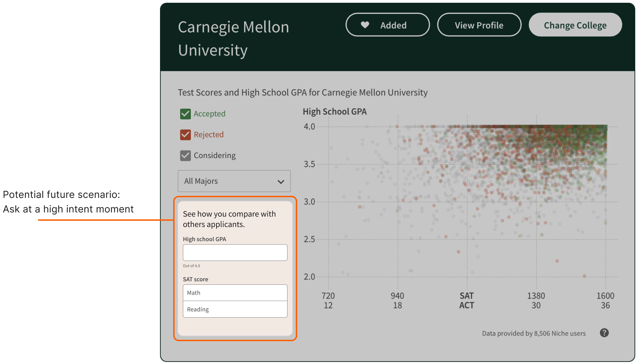Click the 3.5 GPA axis value
Image resolution: width=638 pixels, height=364 pixels.
pyautogui.click(x=309, y=164)
